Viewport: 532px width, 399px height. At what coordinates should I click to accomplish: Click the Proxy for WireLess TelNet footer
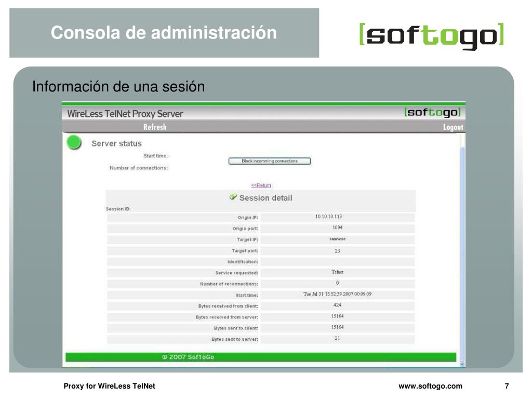pyautogui.click(x=109, y=386)
